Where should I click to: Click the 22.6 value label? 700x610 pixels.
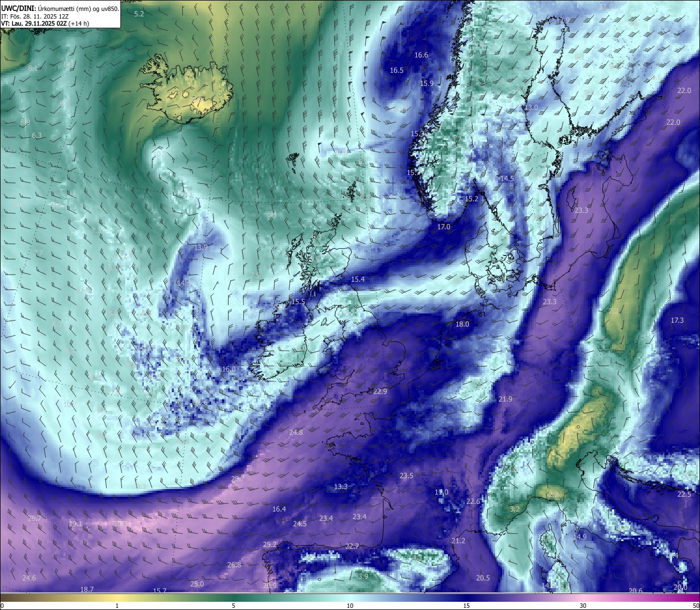coord(473,501)
